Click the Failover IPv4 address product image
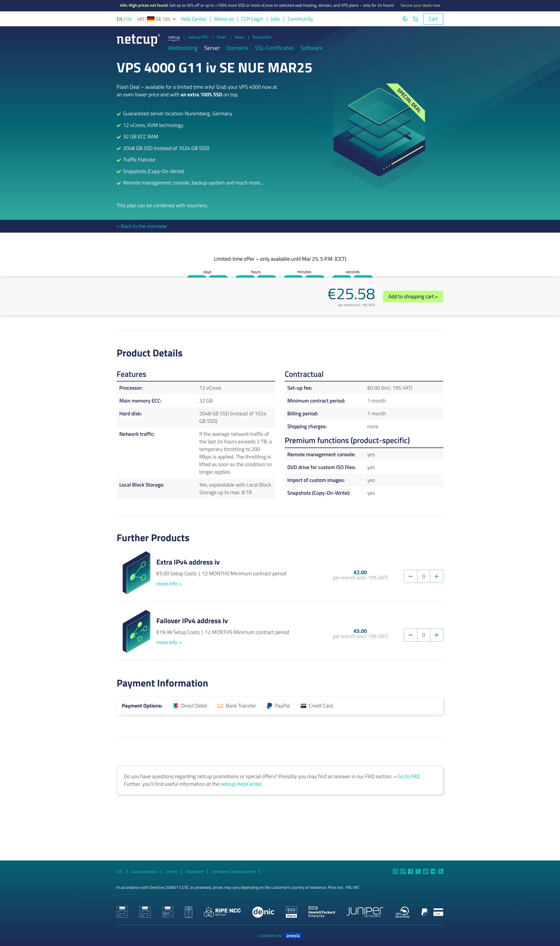This screenshot has width=560, height=946. (136, 631)
